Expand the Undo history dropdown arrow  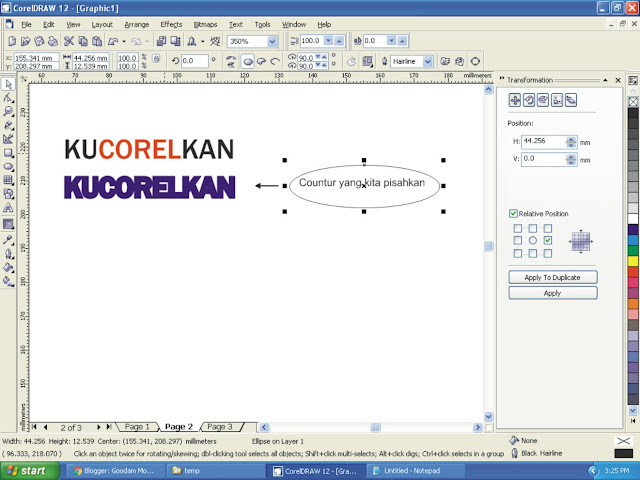[x=124, y=41]
